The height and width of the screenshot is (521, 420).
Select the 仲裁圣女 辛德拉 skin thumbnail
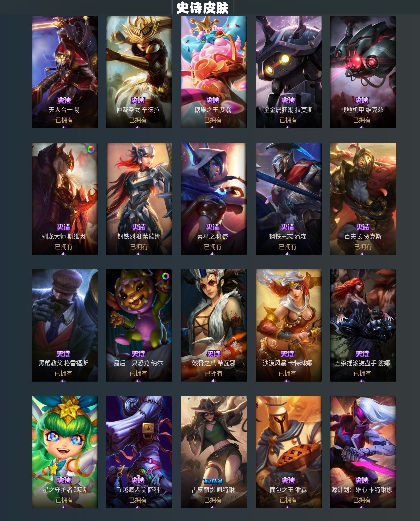[139, 72]
